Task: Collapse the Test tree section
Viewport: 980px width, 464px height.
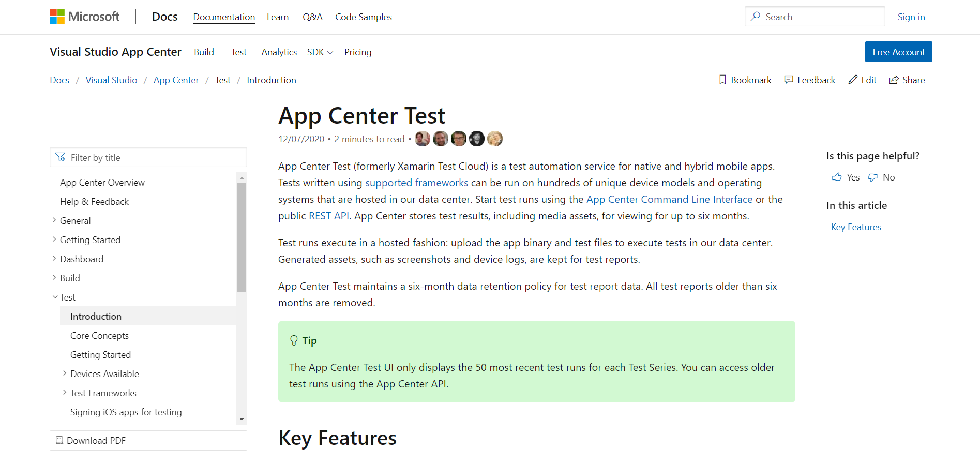Action: point(55,297)
